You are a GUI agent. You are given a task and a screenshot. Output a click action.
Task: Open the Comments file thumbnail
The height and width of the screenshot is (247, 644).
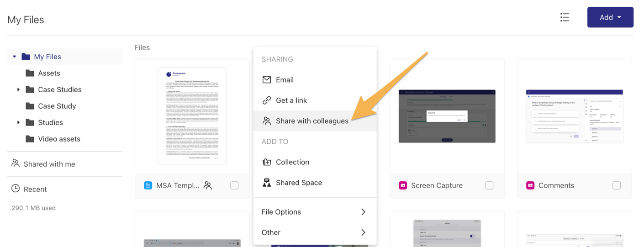[x=574, y=116]
